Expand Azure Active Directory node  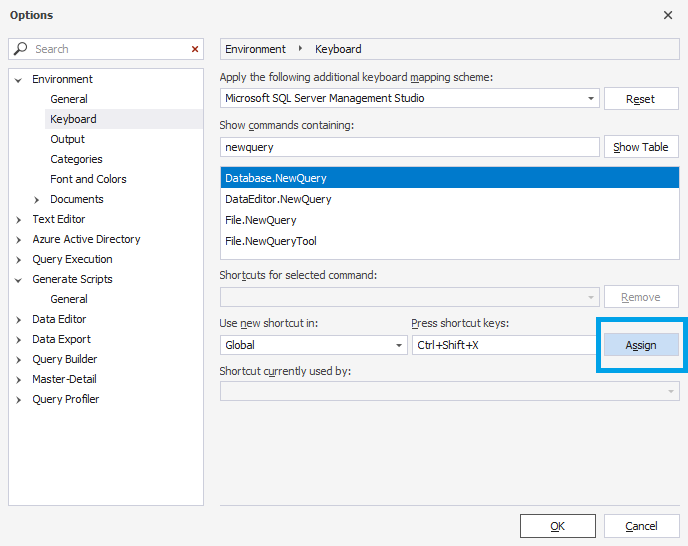tap(18, 240)
